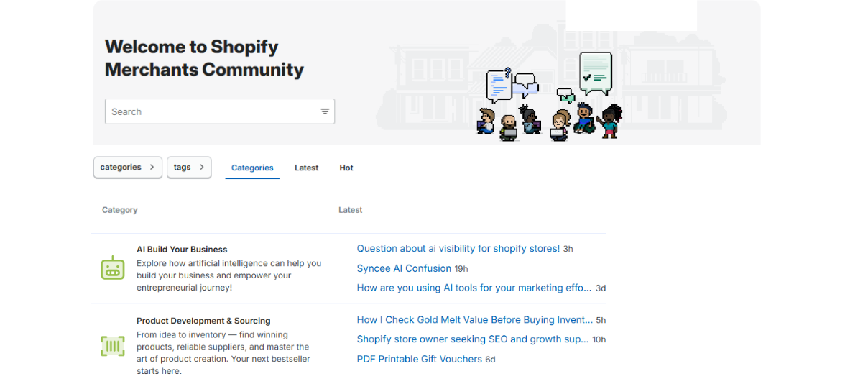This screenshot has height=379, width=868.
Task: Click the Latest column header
Action: (350, 210)
